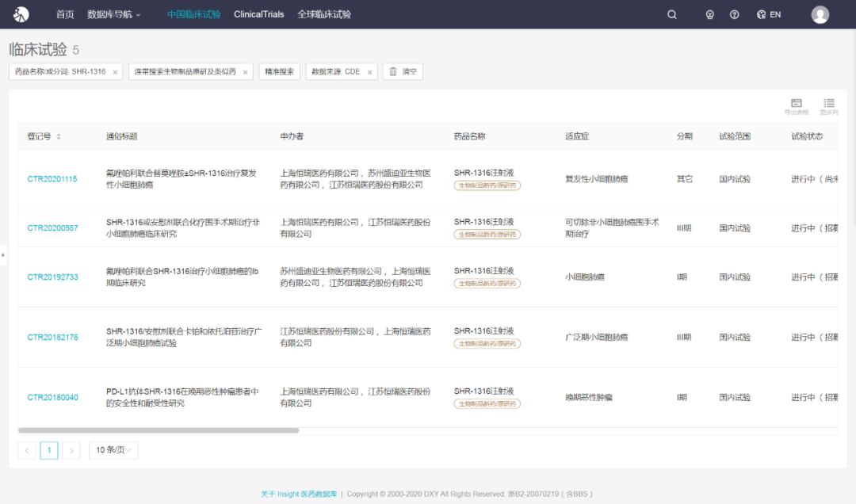Open trial CTR20200587
Screen dimensions: 856x504
[52, 228]
